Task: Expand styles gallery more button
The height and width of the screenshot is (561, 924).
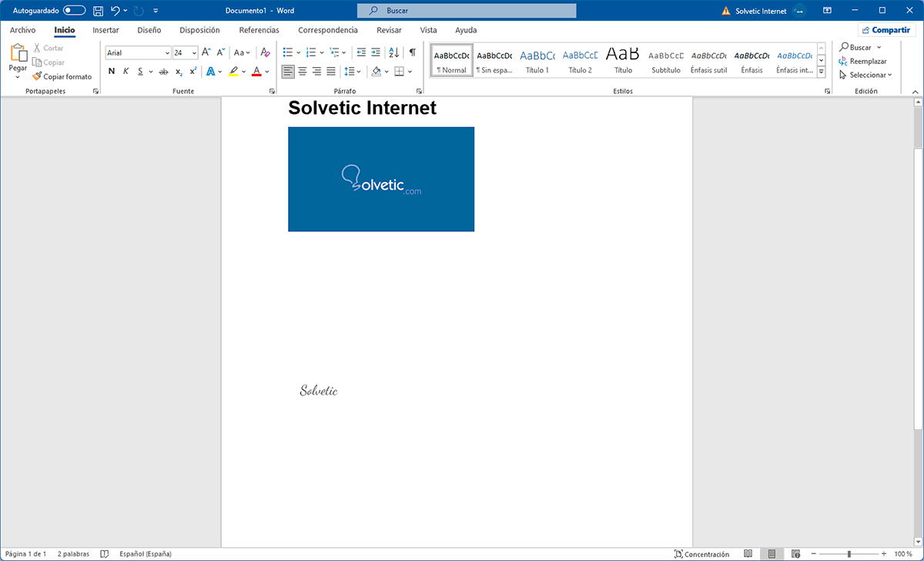Action: [x=821, y=72]
